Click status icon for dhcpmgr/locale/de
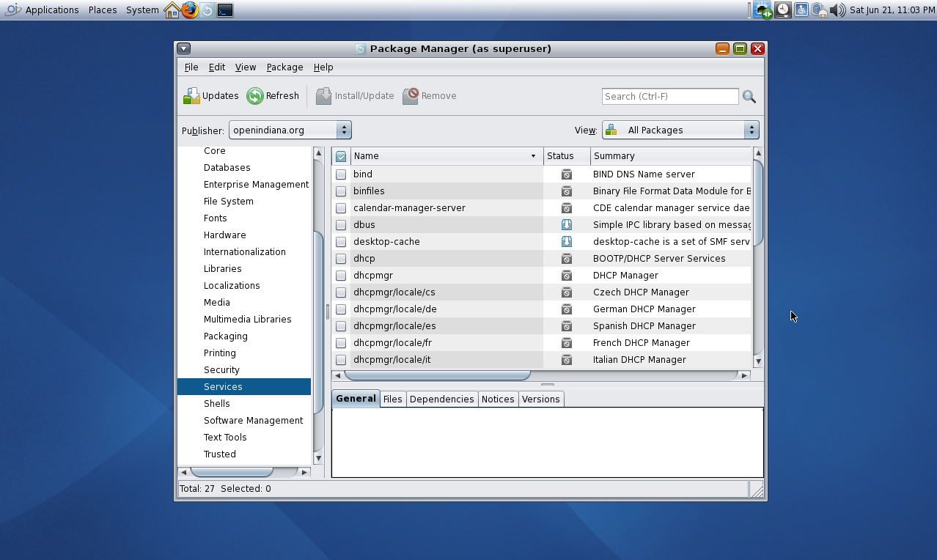The width and height of the screenshot is (937, 560). 567,309
